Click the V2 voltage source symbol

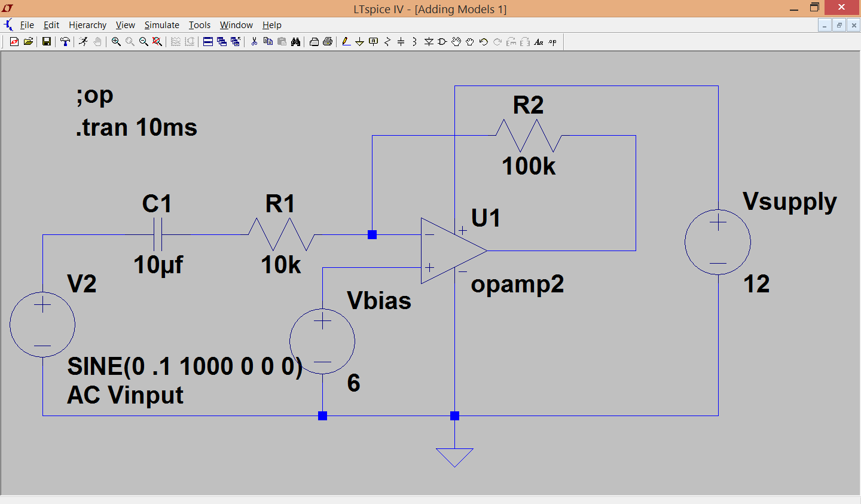42,325
